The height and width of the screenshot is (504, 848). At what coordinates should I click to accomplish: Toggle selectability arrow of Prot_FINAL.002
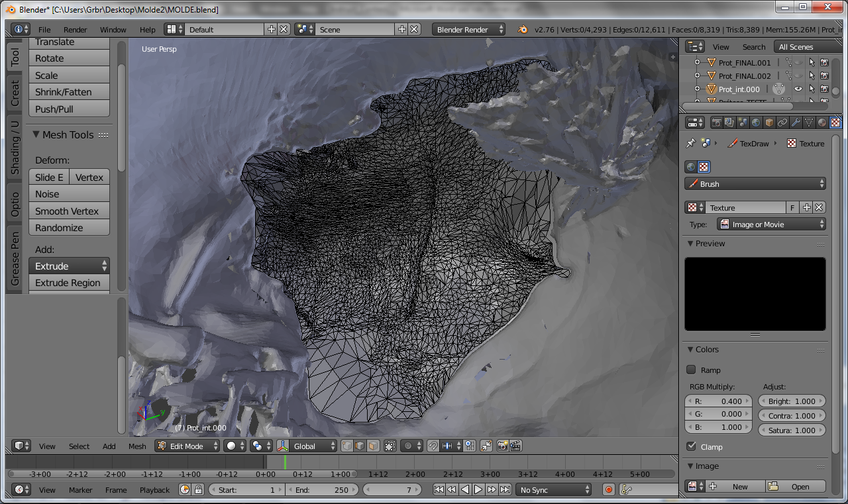812,76
